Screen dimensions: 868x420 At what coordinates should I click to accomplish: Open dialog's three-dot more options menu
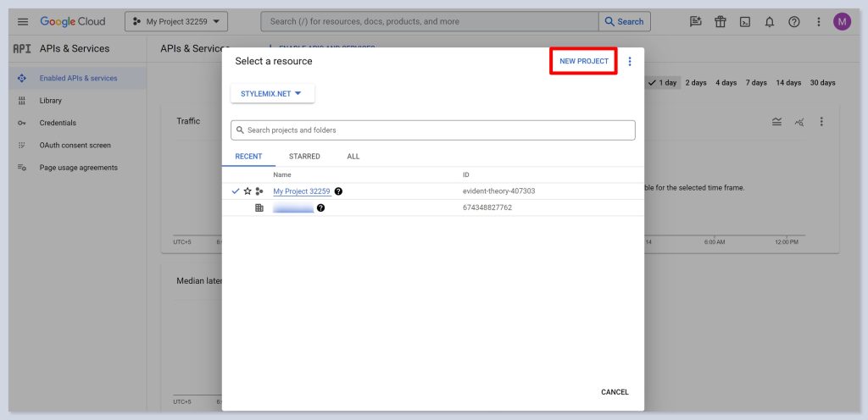pos(630,62)
